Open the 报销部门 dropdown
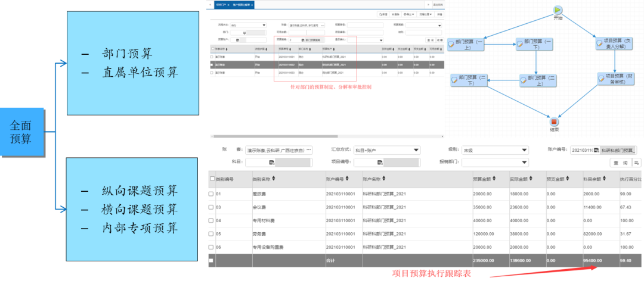This screenshot has height=287, width=644. (495, 163)
